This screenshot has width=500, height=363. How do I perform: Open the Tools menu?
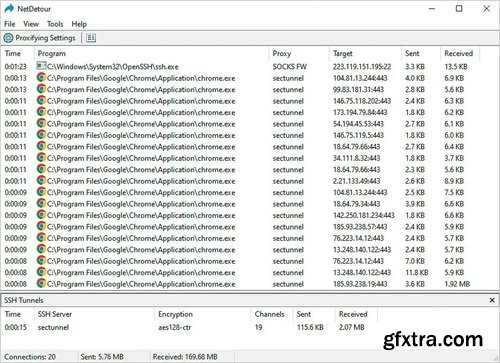(55, 24)
